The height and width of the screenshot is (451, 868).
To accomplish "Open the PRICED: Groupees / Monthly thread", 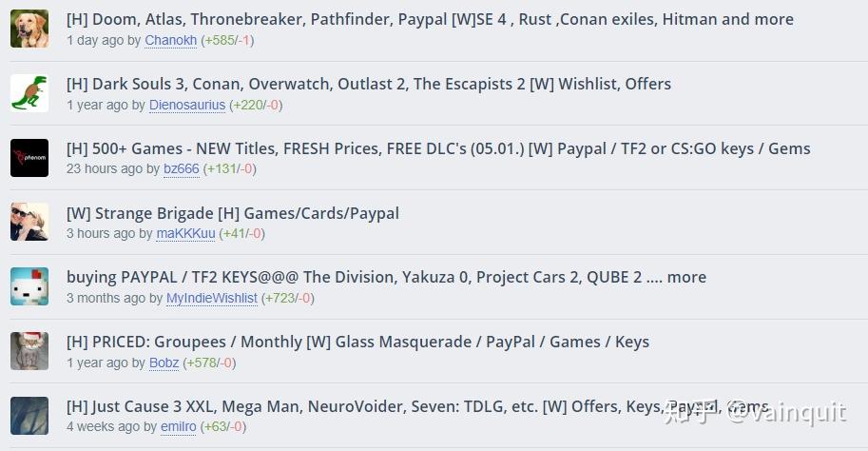I will [x=357, y=342].
